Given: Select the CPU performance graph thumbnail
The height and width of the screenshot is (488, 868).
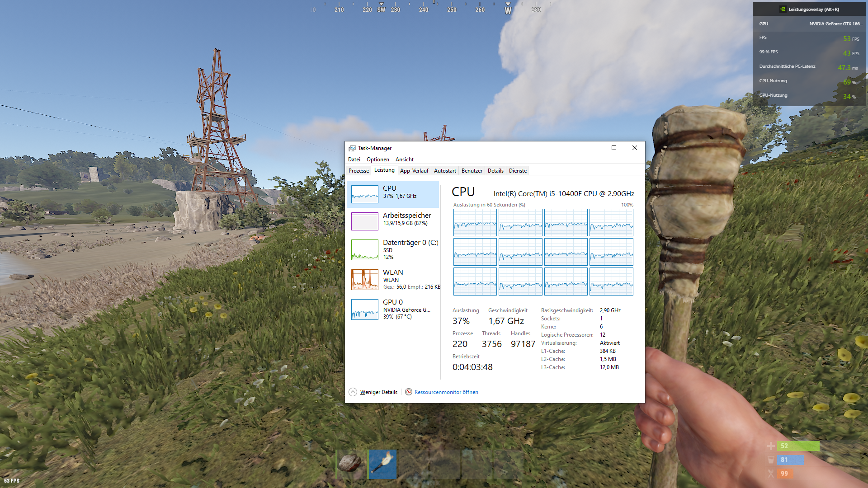Looking at the screenshot, I should [364, 194].
